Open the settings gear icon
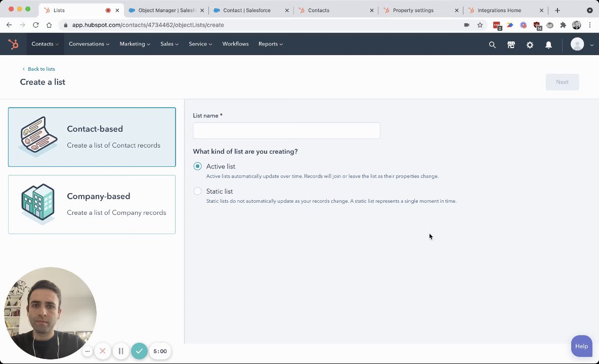The height and width of the screenshot is (364, 599). pos(530,45)
